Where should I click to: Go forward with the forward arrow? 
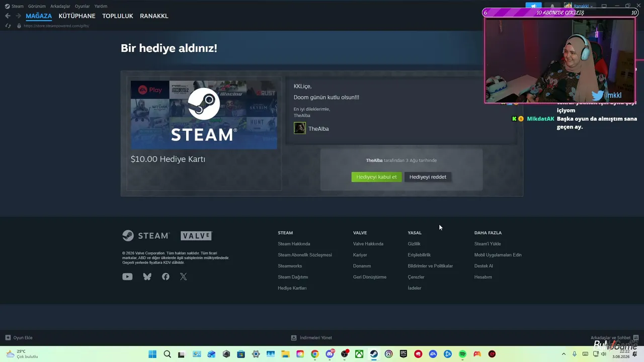(x=18, y=16)
